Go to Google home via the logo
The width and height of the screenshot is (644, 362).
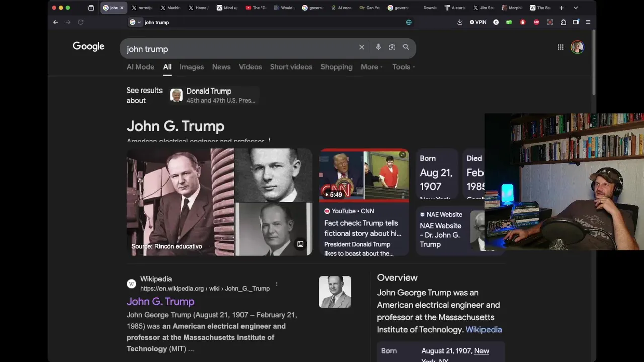point(89,46)
